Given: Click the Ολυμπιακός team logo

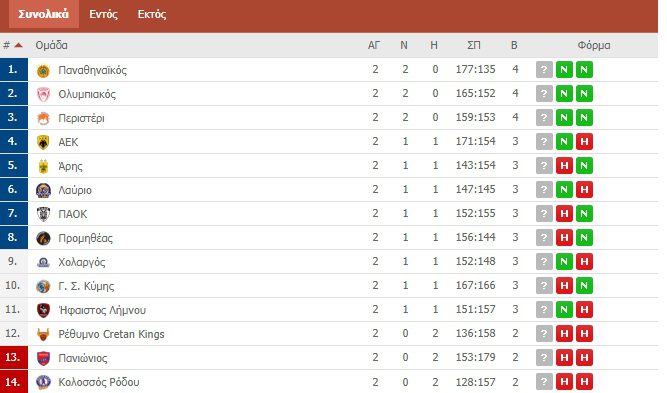Looking at the screenshot, I should 43,94.
